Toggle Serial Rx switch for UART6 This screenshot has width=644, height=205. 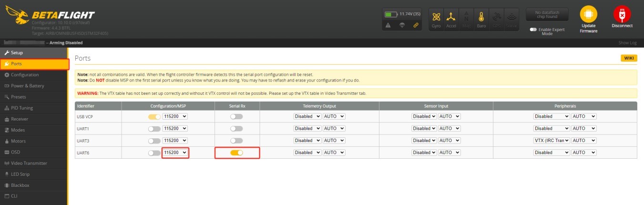pos(236,153)
